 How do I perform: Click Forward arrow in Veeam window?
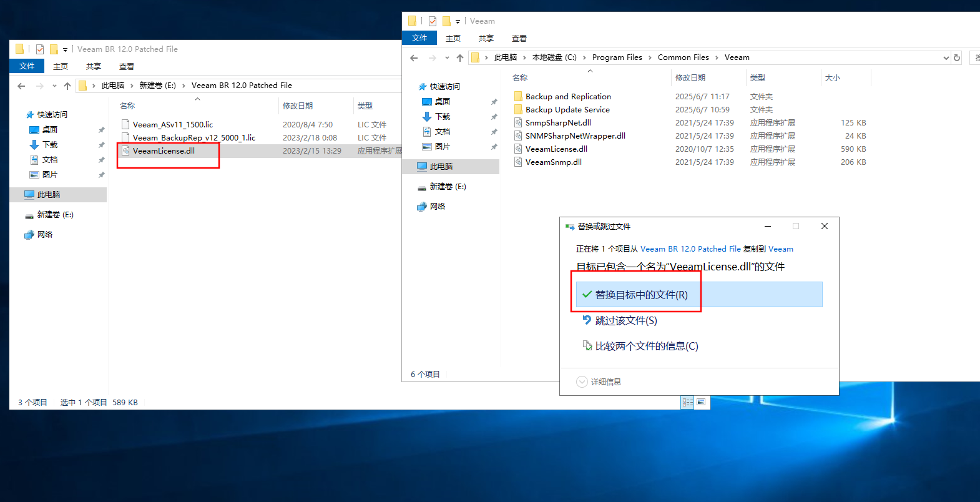(433, 57)
